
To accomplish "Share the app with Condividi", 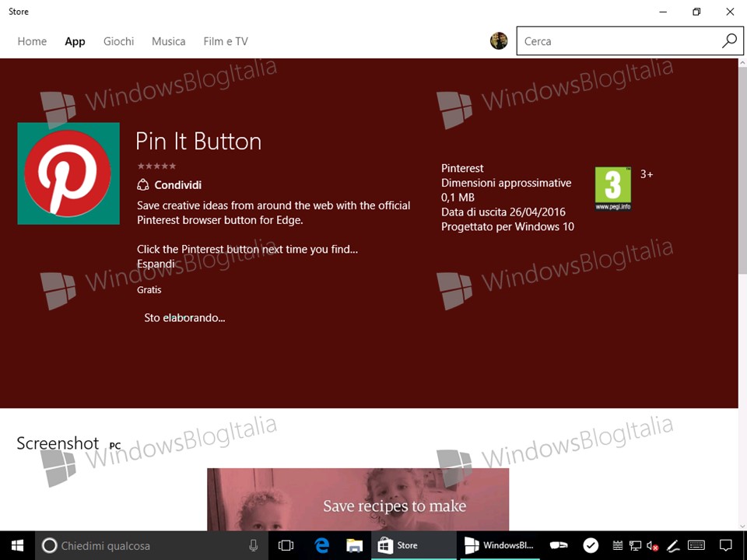I will [170, 185].
